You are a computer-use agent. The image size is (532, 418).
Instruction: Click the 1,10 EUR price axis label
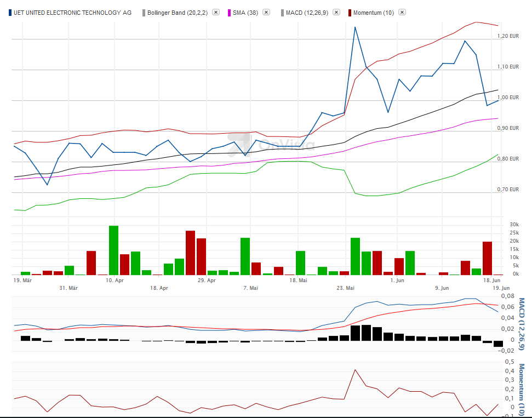(508, 67)
